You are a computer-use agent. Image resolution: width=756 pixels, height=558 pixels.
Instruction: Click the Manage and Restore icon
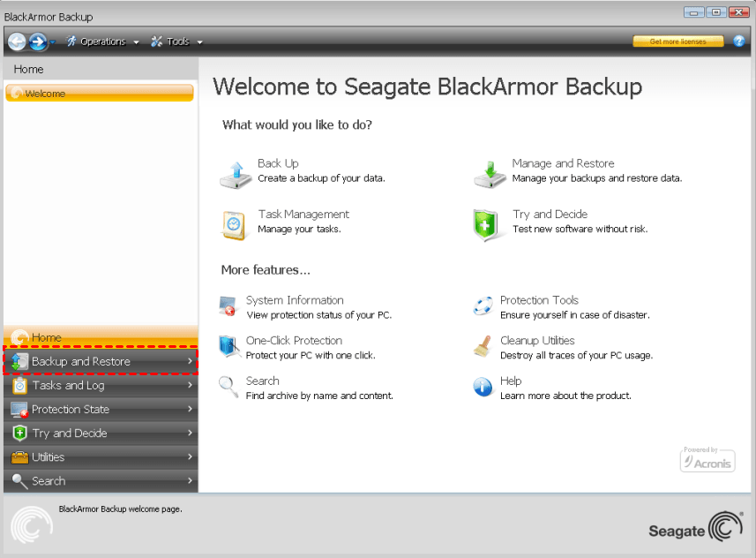tap(490, 173)
